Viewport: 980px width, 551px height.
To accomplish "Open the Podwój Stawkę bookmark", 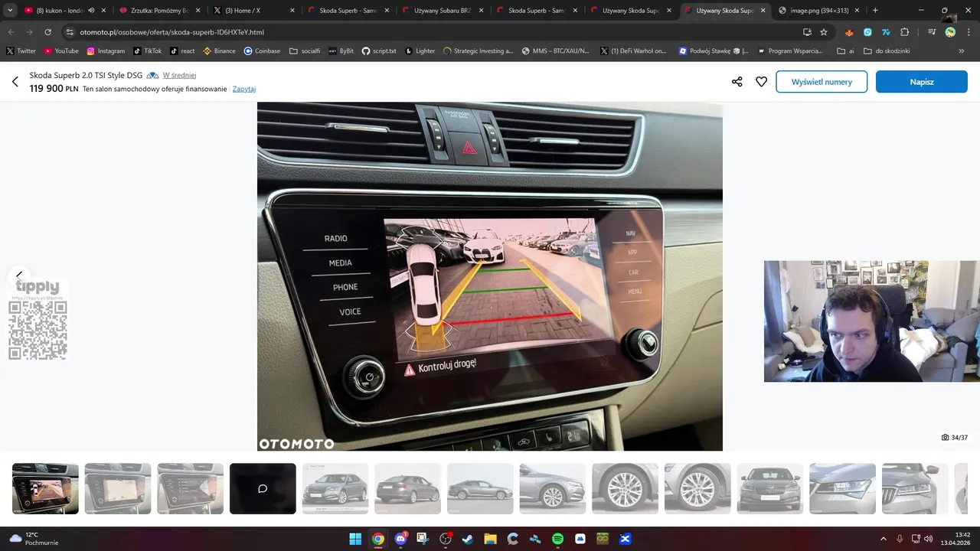I will (714, 51).
